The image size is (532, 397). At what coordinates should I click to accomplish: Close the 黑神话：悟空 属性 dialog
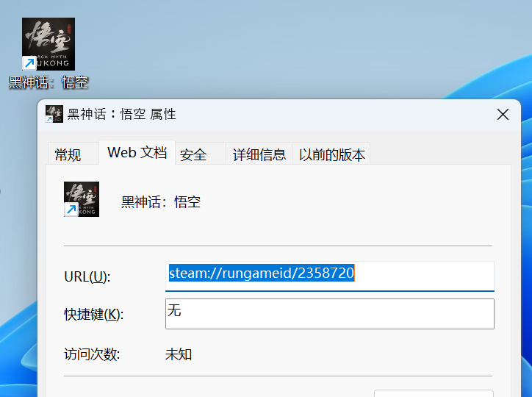click(x=503, y=115)
